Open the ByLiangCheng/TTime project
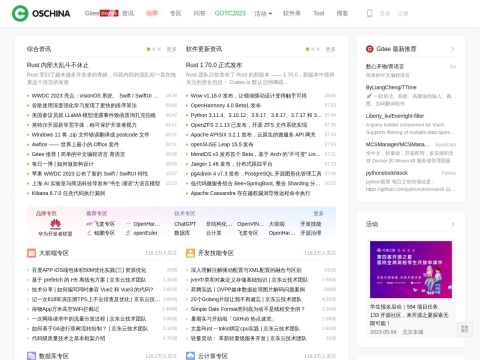This screenshot has height=360, width=480. [x=391, y=87]
